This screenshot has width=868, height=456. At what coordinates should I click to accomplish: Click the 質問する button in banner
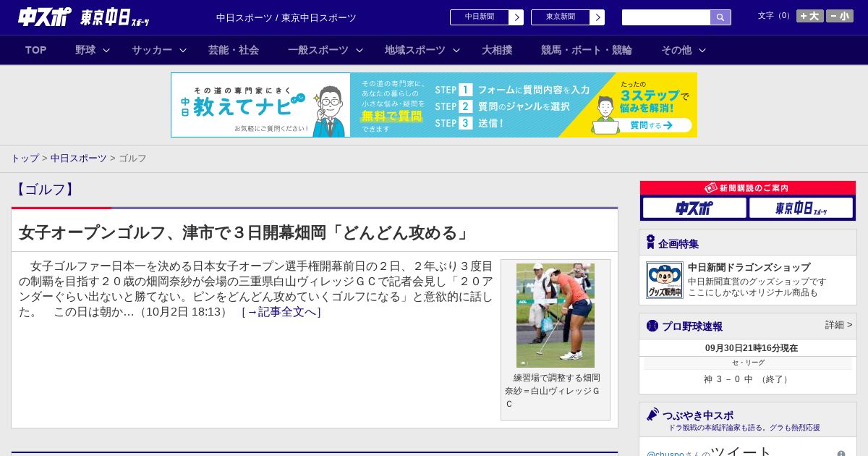click(x=651, y=125)
